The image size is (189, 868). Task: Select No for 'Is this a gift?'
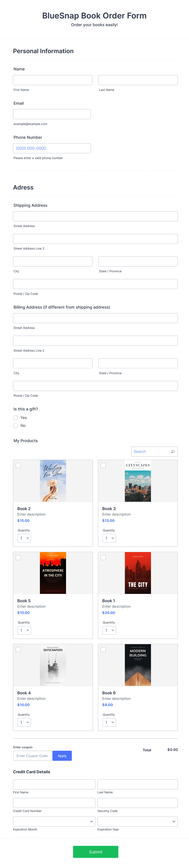click(x=15, y=425)
